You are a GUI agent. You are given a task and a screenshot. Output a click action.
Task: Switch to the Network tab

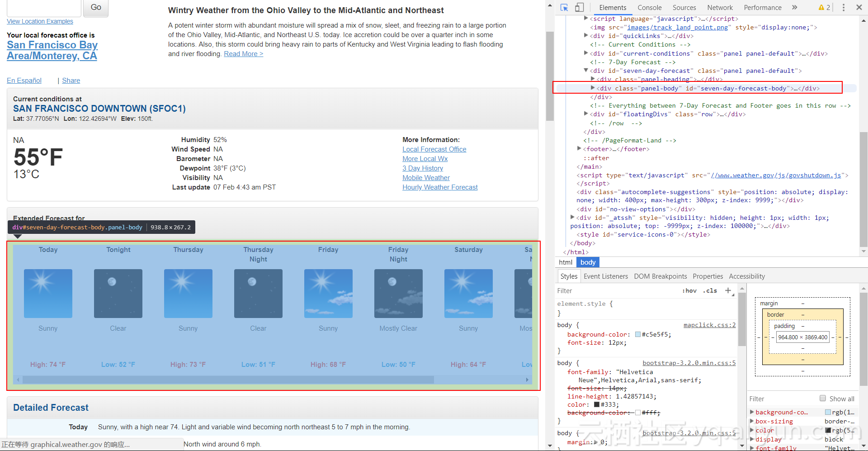coord(720,7)
